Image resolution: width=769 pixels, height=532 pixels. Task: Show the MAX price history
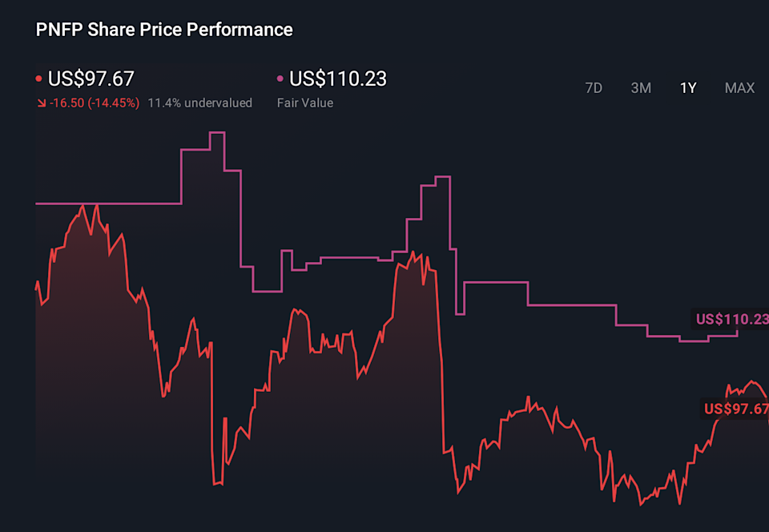tap(739, 88)
